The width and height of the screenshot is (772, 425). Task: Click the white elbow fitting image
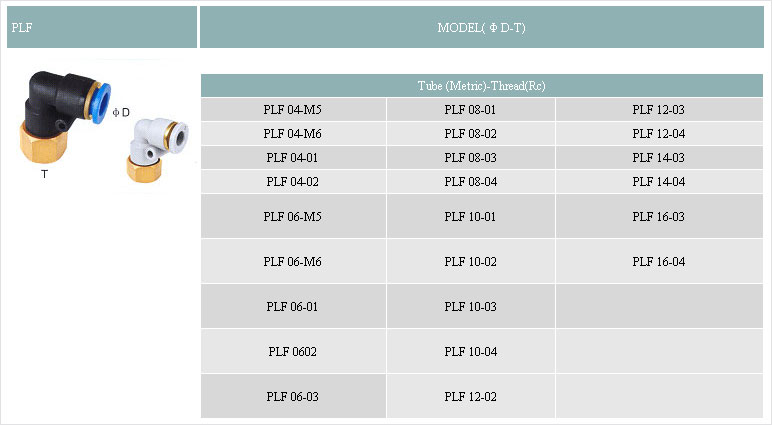click(x=157, y=150)
